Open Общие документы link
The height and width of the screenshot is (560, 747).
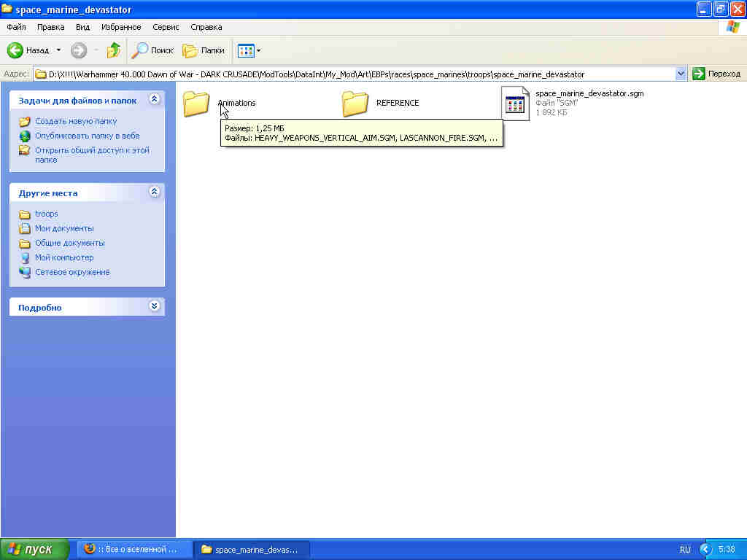(x=69, y=243)
